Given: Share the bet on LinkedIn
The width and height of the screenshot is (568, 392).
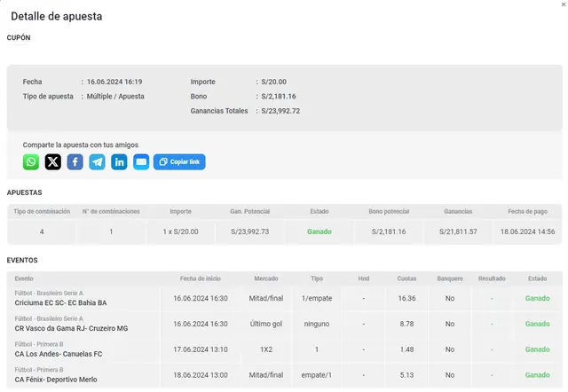Looking at the screenshot, I should click(x=119, y=161).
